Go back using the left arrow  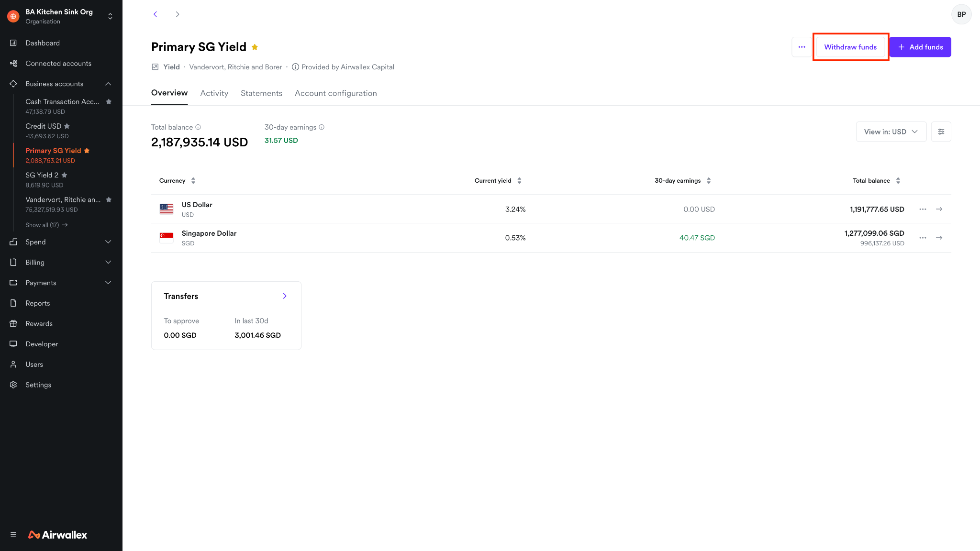[155, 14]
